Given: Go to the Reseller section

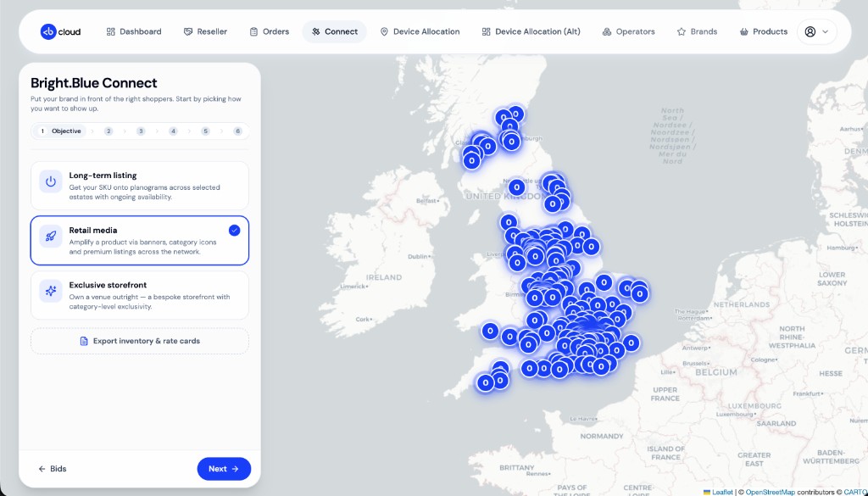Looking at the screenshot, I should 205,31.
